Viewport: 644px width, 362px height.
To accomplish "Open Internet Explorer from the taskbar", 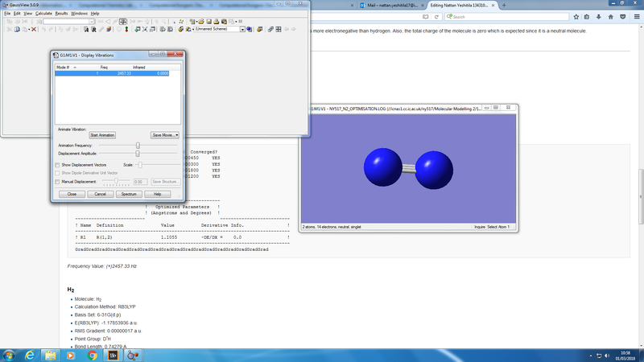I will [29, 354].
